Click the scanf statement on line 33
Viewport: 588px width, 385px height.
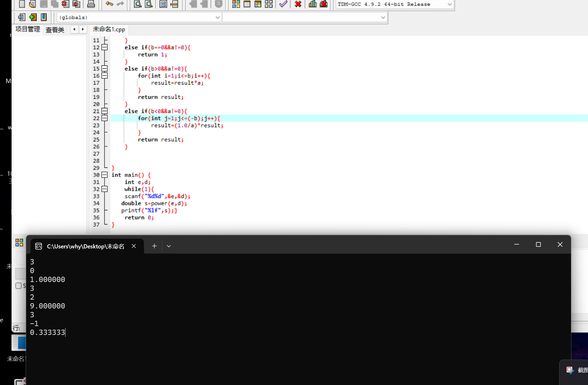tap(157, 196)
